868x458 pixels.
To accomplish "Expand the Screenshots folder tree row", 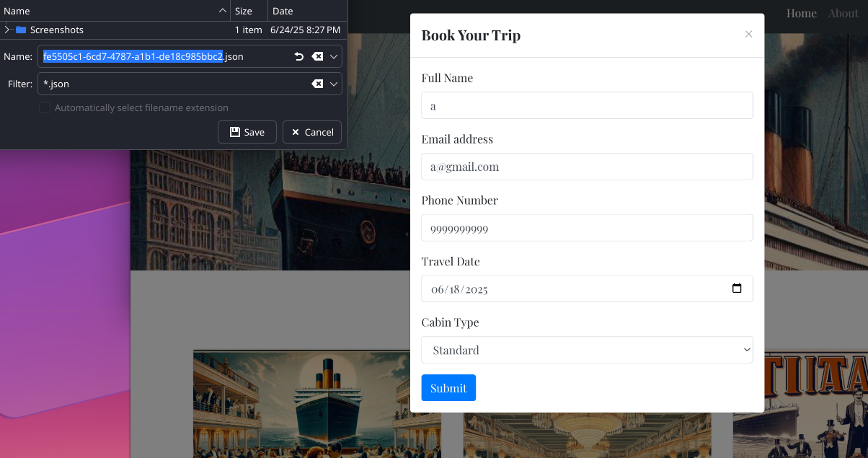I will 7,30.
